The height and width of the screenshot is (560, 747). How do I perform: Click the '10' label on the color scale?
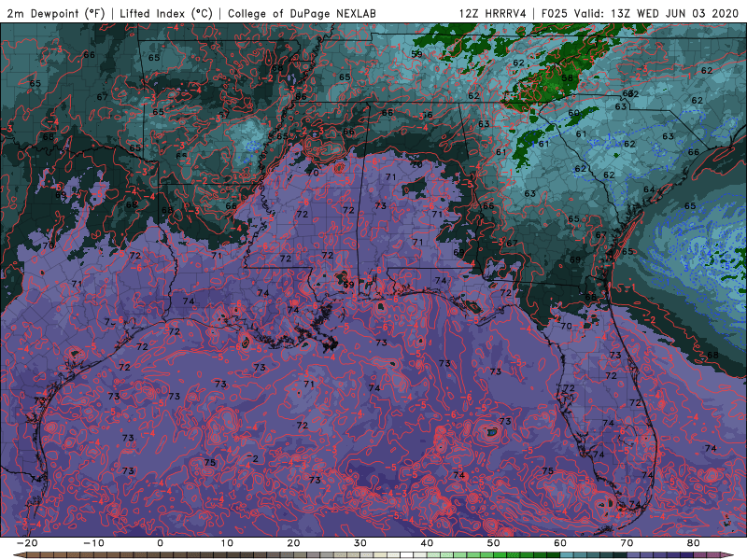tap(227, 543)
